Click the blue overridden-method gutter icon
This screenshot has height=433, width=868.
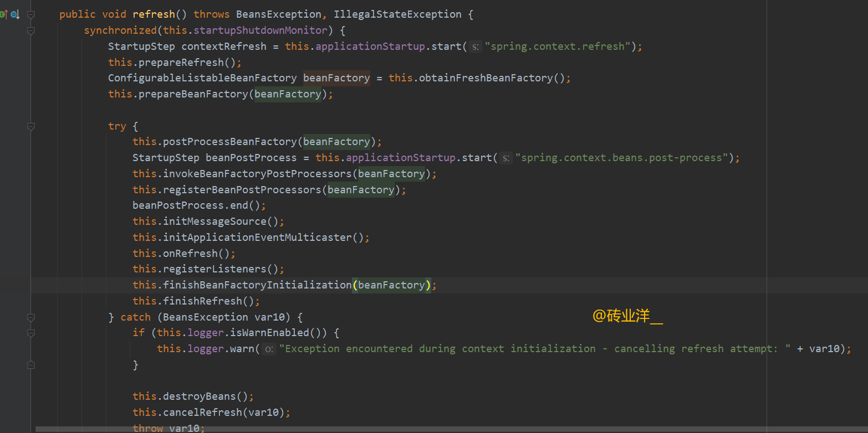point(15,14)
